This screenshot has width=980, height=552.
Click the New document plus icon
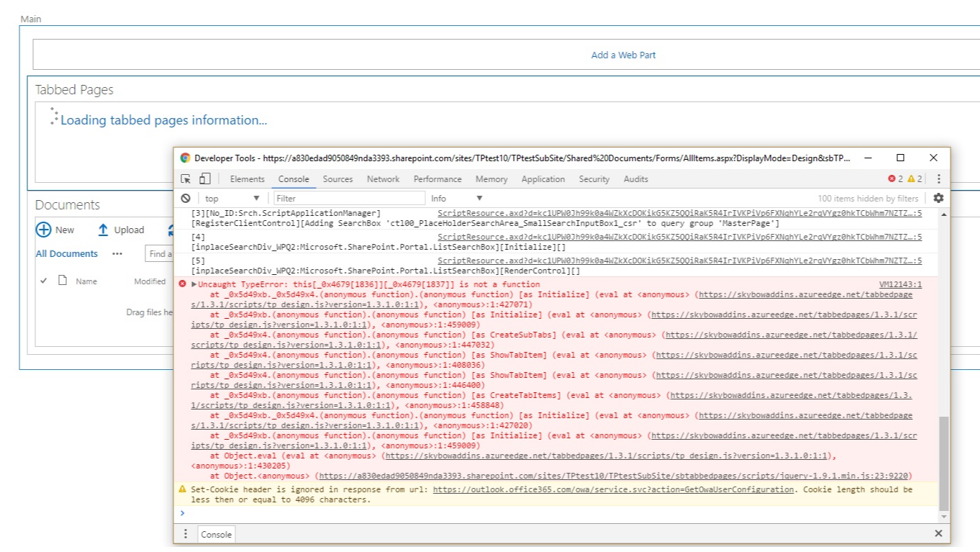(44, 230)
